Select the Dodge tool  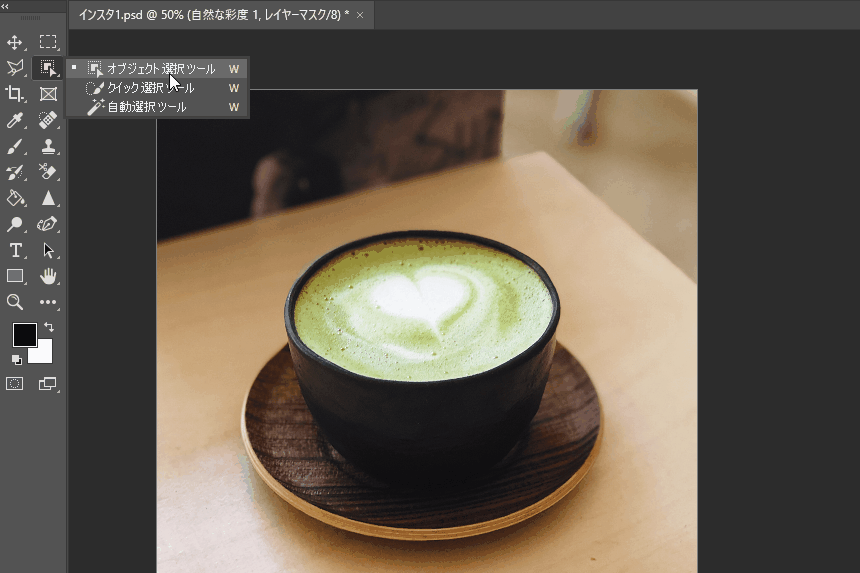tap(15, 224)
